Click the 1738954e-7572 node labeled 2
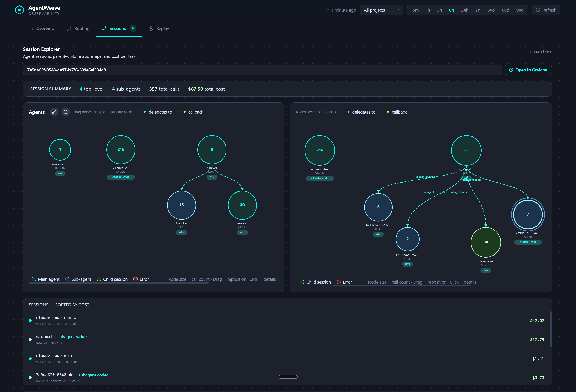Image resolution: width=576 pixels, height=392 pixels. 408,239
